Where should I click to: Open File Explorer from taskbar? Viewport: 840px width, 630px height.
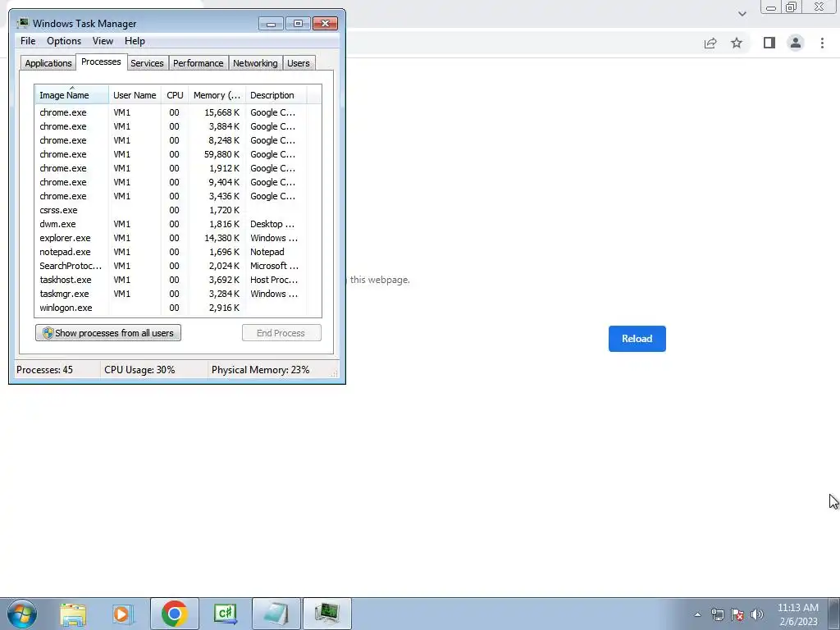coord(73,614)
